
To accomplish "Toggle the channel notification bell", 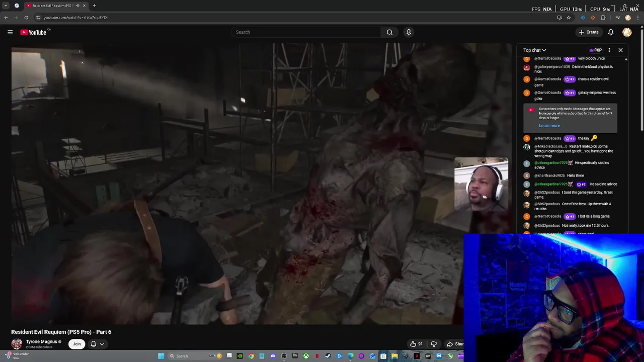I will tap(93, 344).
